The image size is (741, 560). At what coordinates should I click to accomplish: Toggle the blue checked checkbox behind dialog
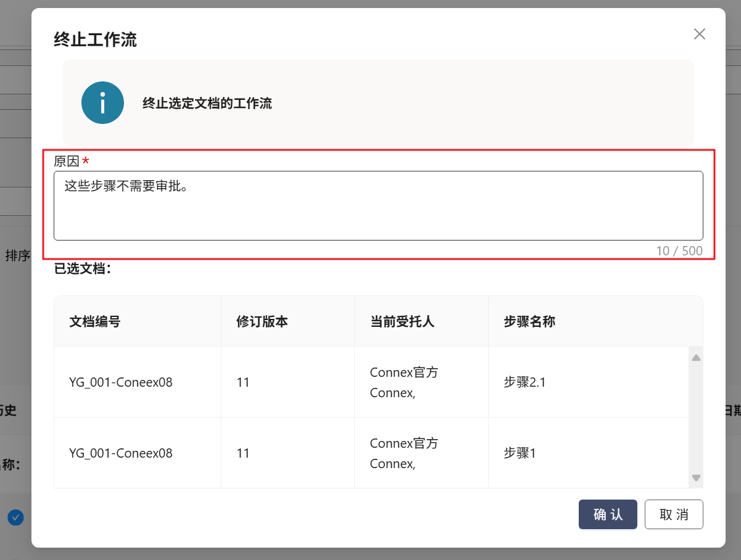[15, 517]
